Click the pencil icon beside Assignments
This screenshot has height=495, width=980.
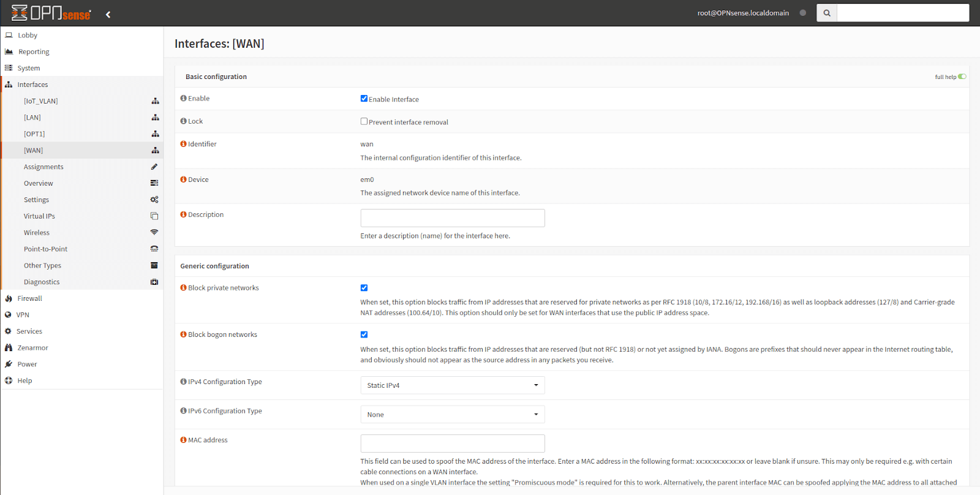(x=154, y=167)
